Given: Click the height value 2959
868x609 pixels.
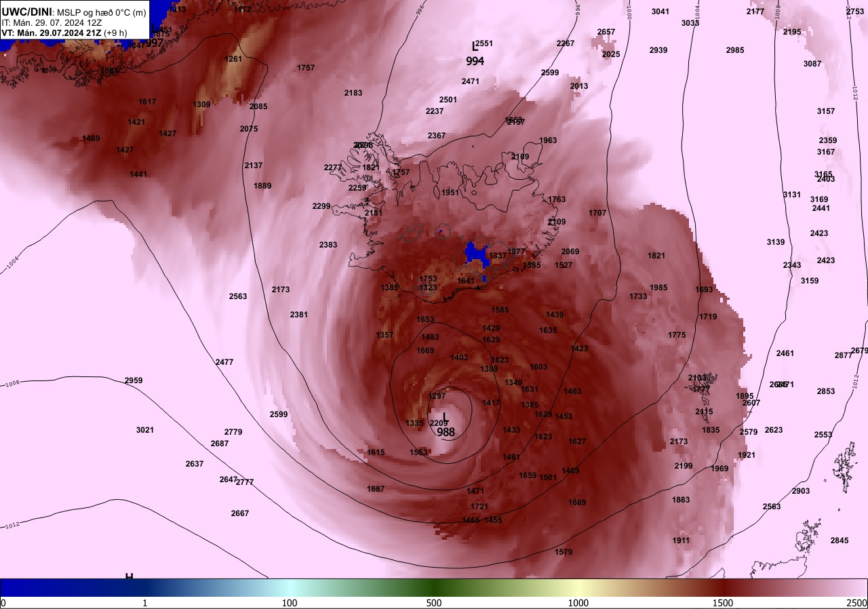Looking at the screenshot, I should click(134, 380).
